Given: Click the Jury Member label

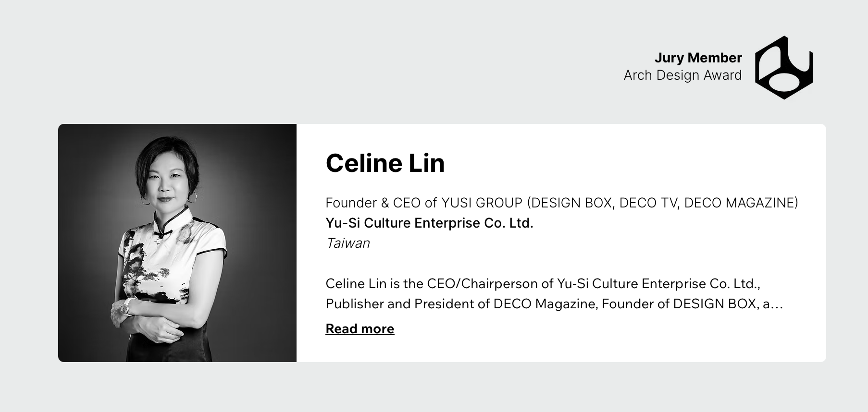Looking at the screenshot, I should pyautogui.click(x=698, y=58).
